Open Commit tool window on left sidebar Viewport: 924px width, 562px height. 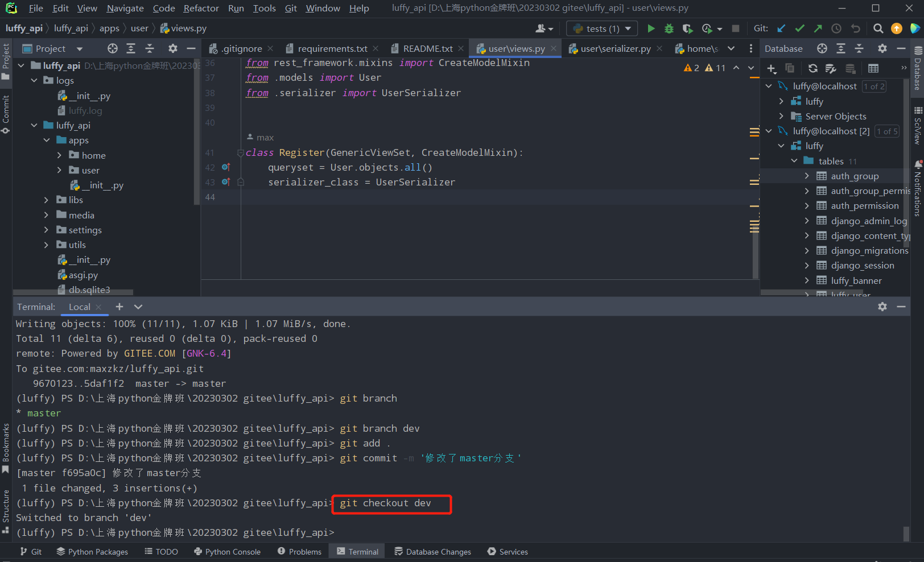(6, 114)
